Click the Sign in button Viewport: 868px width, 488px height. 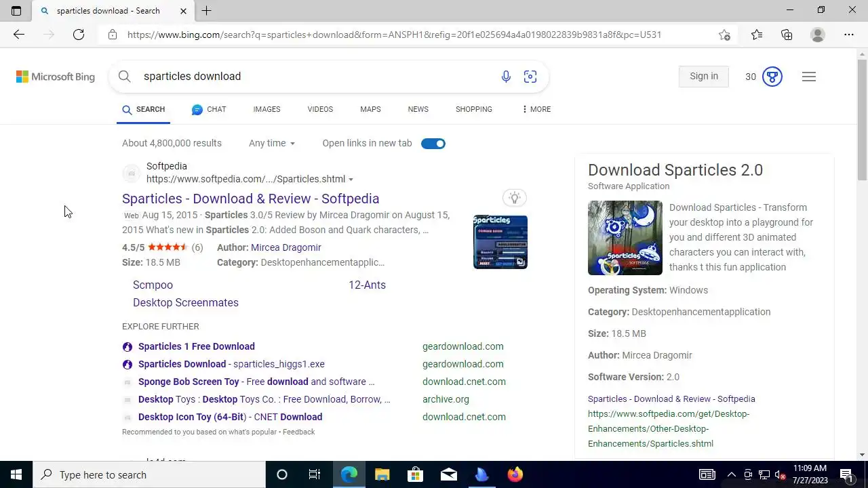703,77
